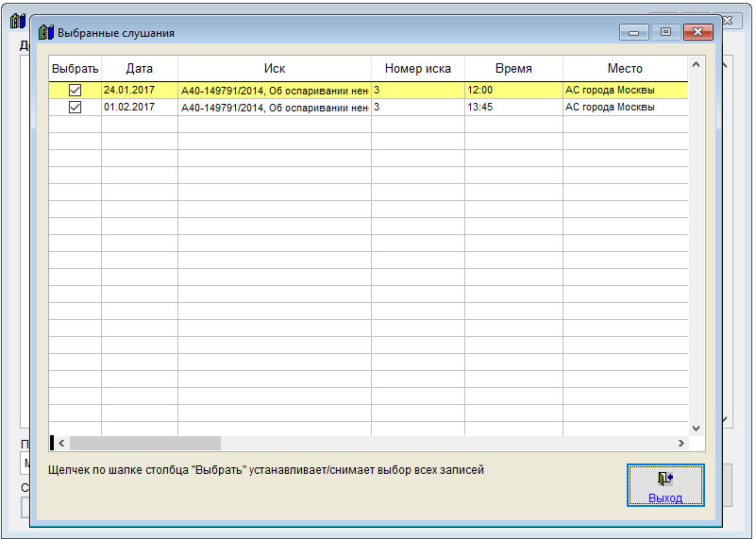Click the horizontal scrollbar left arrow
The width and height of the screenshot is (756, 539).
pyautogui.click(x=61, y=443)
